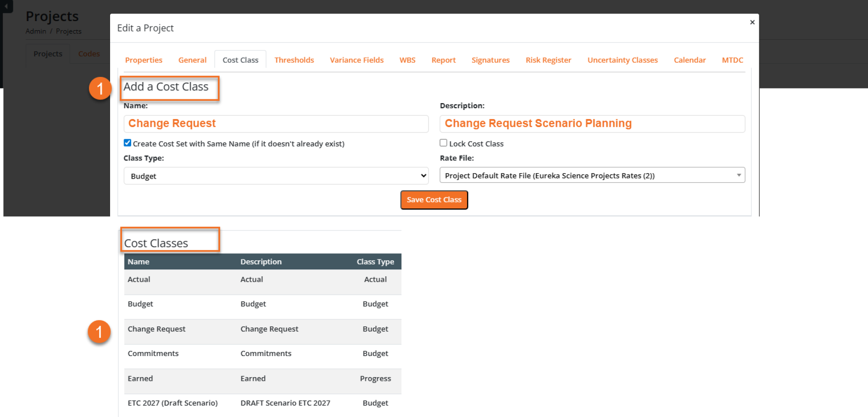The height and width of the screenshot is (417, 868).
Task: Click the Actual class type cell
Action: (375, 280)
